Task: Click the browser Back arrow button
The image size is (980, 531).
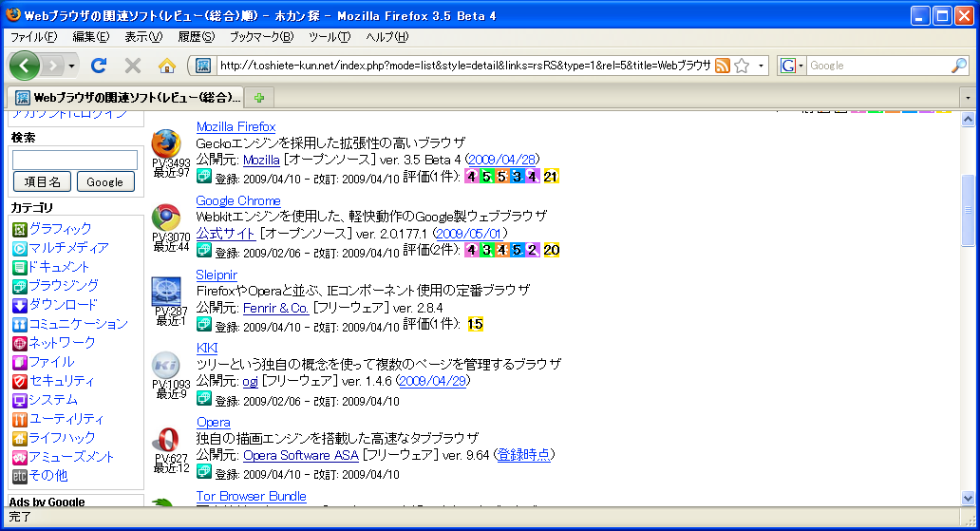Action: [x=24, y=65]
